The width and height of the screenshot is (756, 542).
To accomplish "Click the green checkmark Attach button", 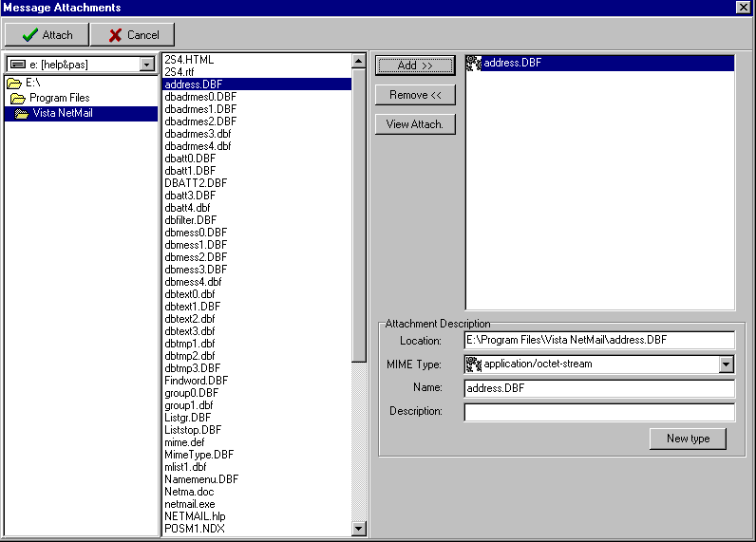I will [47, 35].
